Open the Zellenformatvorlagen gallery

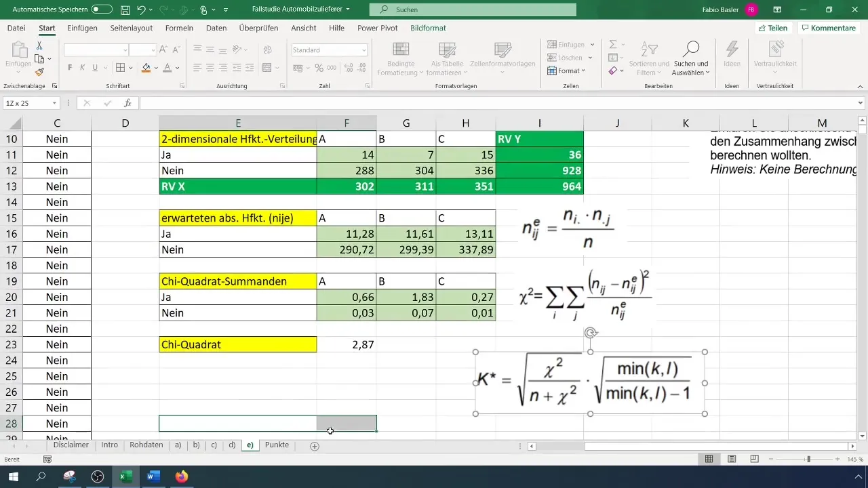502,60
